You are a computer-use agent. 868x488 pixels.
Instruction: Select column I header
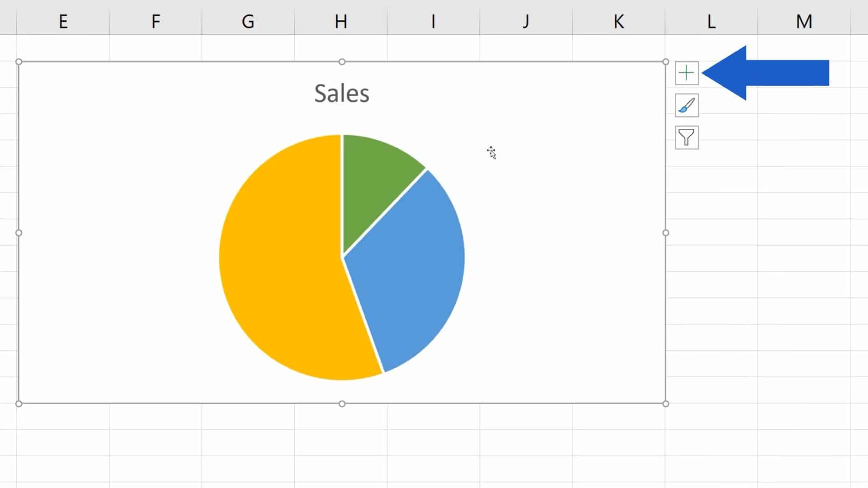pyautogui.click(x=434, y=21)
